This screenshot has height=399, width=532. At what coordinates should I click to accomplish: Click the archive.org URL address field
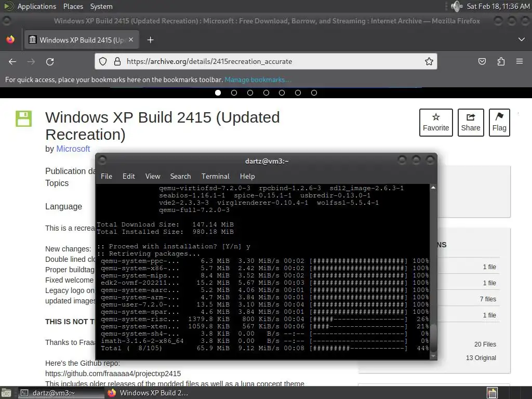click(265, 61)
